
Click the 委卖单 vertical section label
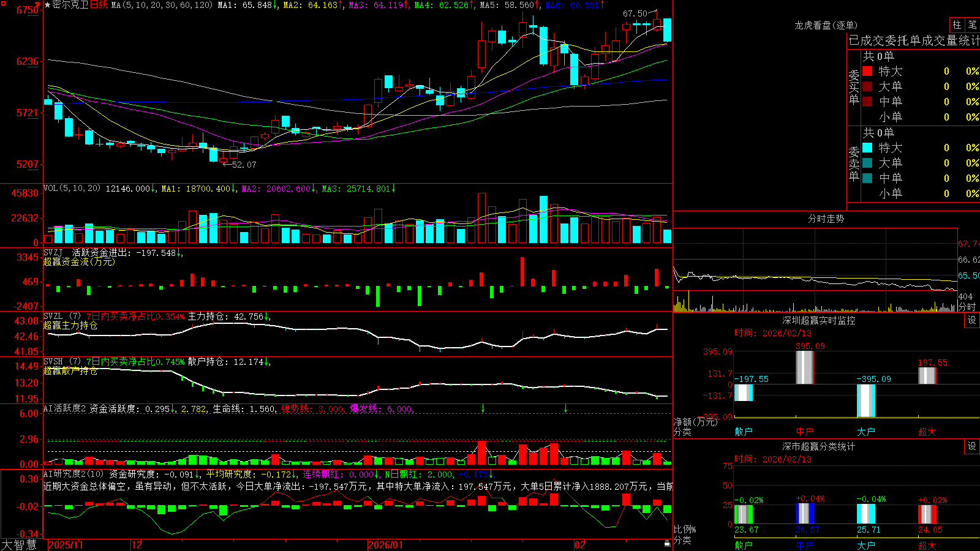click(x=854, y=164)
